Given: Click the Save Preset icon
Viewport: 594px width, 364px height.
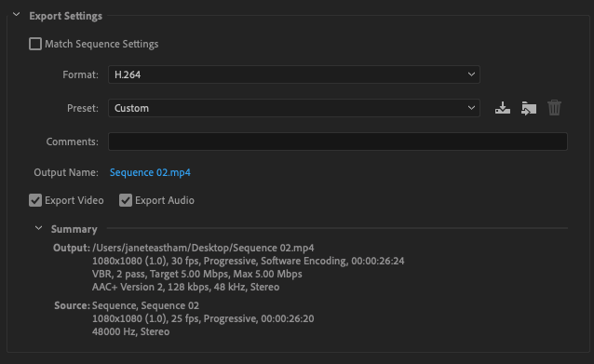Looking at the screenshot, I should click(503, 108).
